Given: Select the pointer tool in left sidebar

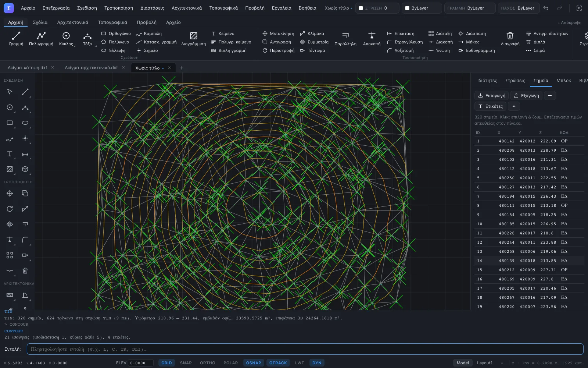Looking at the screenshot, I should [x=10, y=92].
